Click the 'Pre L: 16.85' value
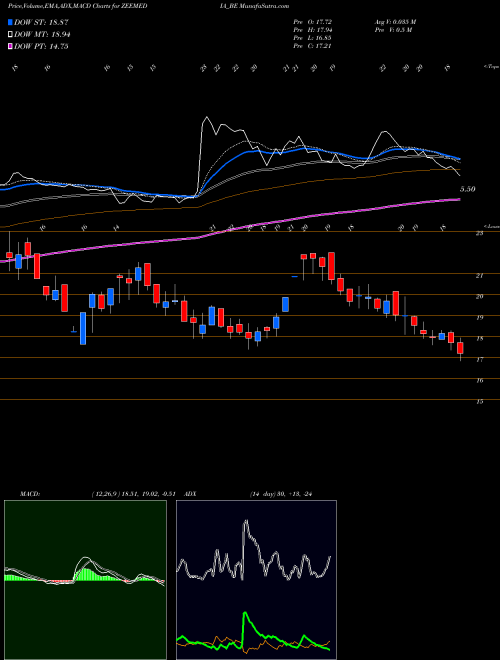The height and width of the screenshot is (660, 500). click(x=314, y=38)
